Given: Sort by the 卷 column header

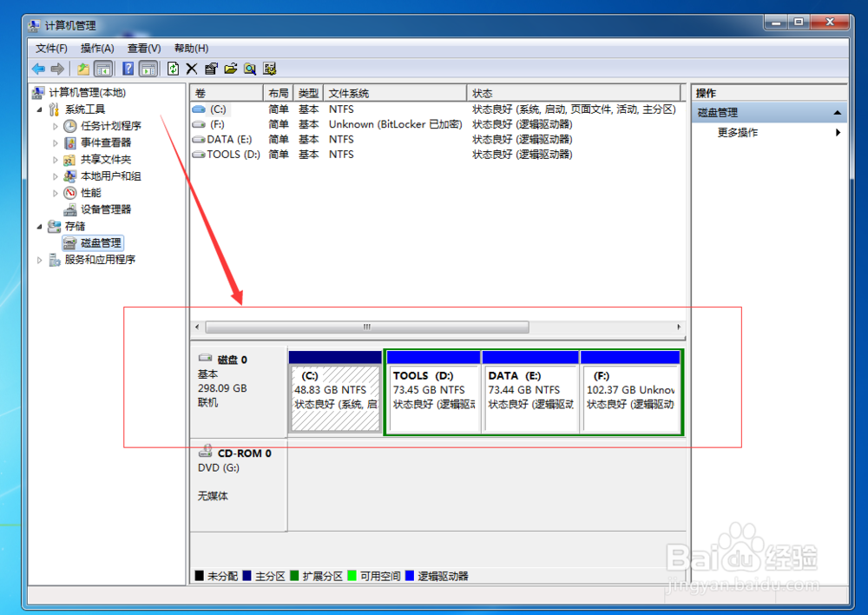Looking at the screenshot, I should 227,93.
